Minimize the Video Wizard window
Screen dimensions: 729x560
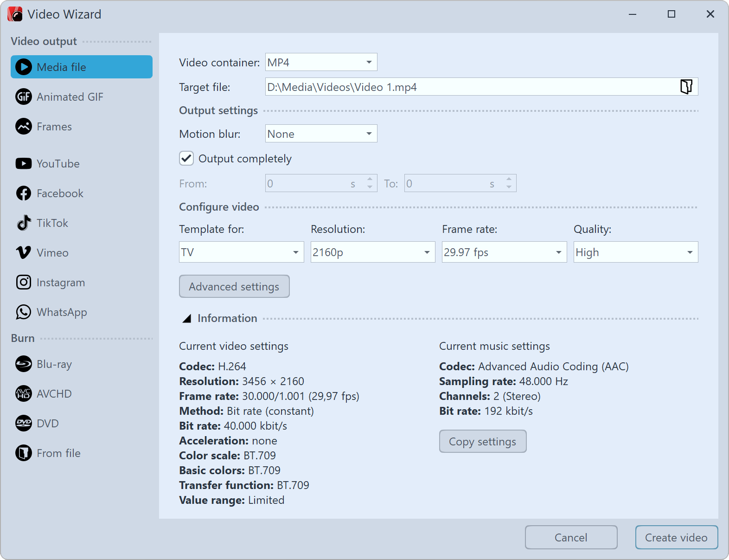pyautogui.click(x=633, y=14)
